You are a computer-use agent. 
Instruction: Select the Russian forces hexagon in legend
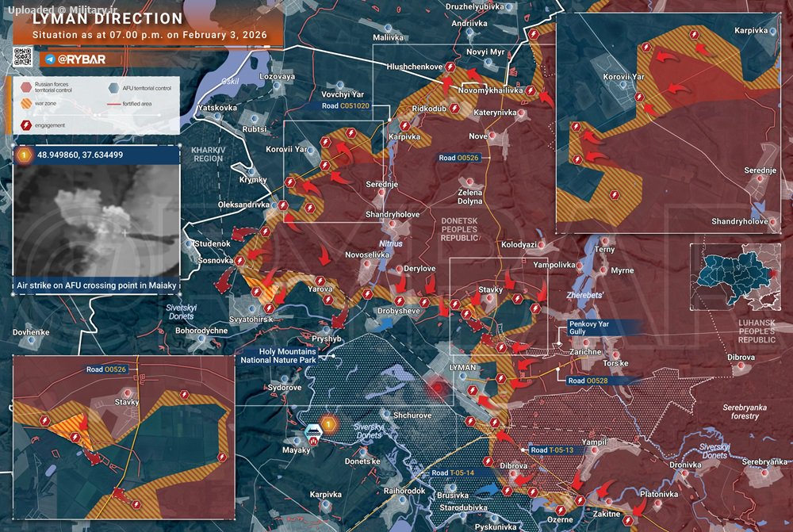[x=26, y=87]
